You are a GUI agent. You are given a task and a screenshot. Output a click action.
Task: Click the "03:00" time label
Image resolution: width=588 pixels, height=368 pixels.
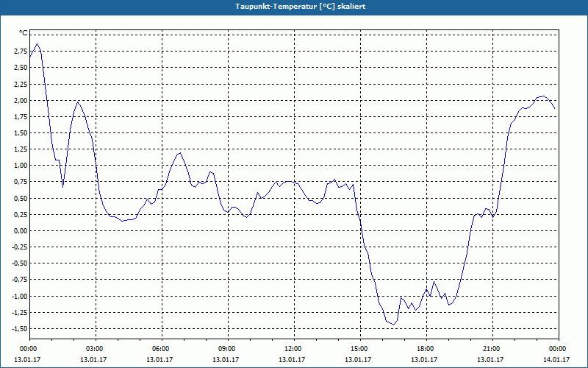(94, 349)
